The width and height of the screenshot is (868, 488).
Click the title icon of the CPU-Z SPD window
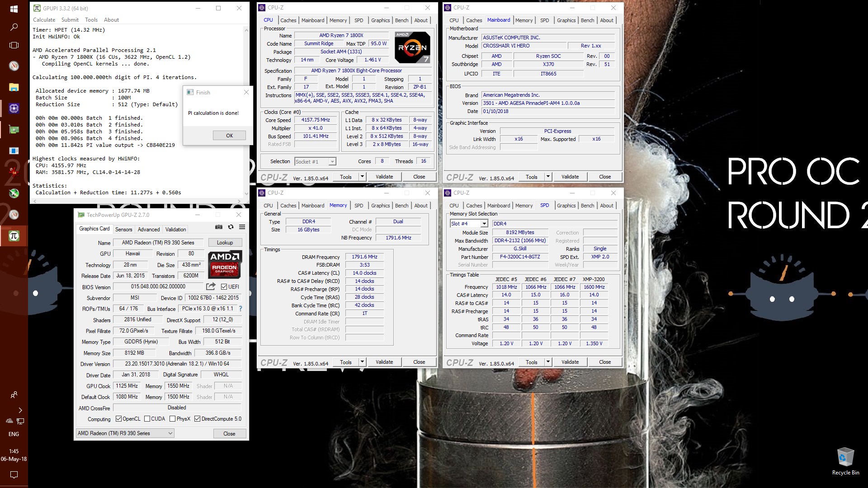point(448,193)
